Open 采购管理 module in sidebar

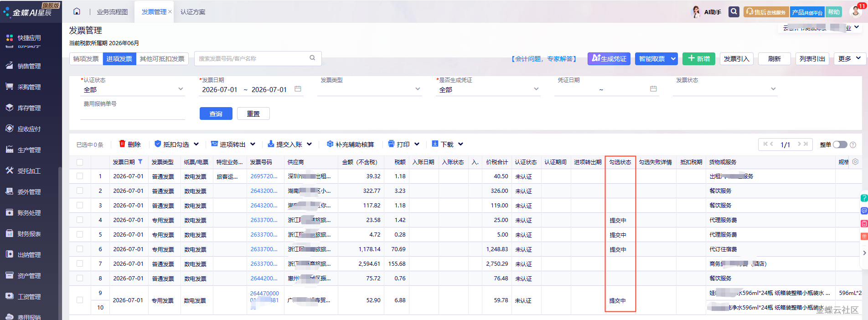point(30,87)
